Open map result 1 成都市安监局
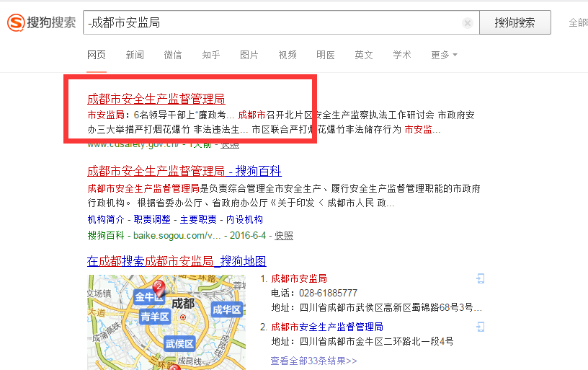The image size is (588, 370). pyautogui.click(x=299, y=278)
